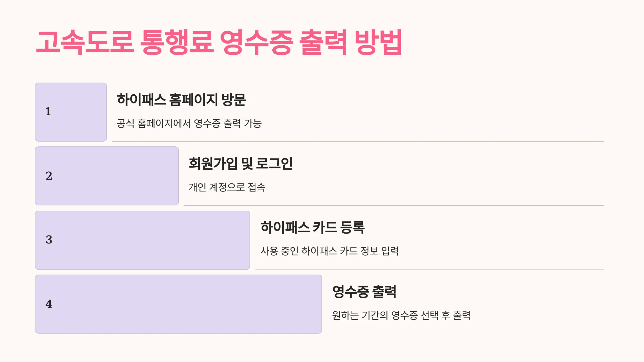Click heading 영수증 출력
644x362 pixels.
tap(364, 292)
